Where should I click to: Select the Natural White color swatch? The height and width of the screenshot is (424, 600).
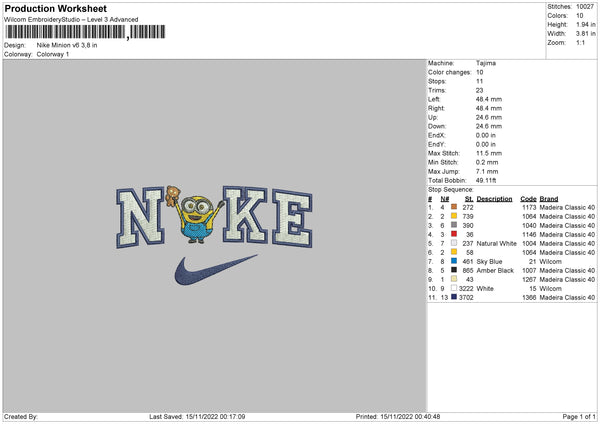[x=454, y=243]
